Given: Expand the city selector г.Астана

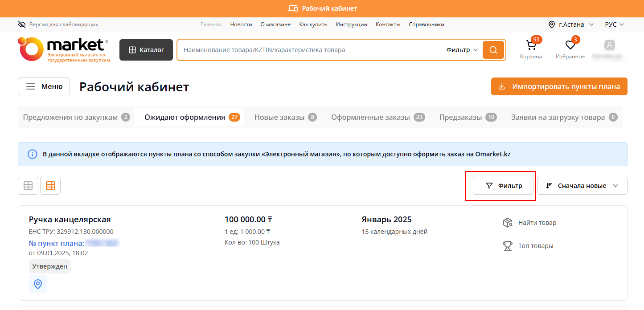Looking at the screenshot, I should 571,24.
